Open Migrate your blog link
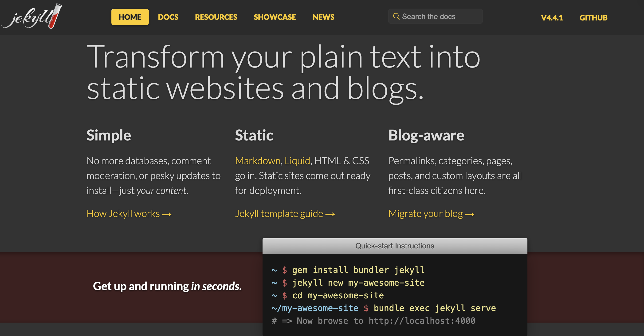The height and width of the screenshot is (336, 644). point(431,214)
